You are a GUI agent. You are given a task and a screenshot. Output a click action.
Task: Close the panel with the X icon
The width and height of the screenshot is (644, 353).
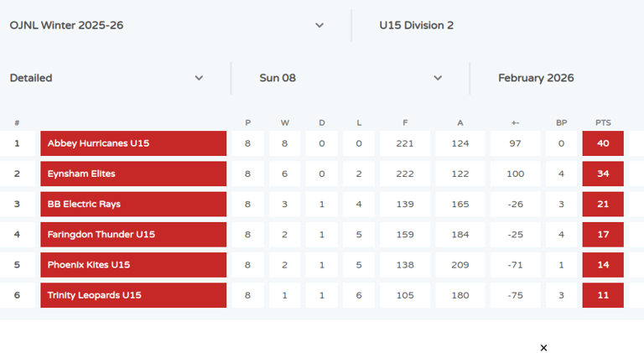[x=543, y=348]
